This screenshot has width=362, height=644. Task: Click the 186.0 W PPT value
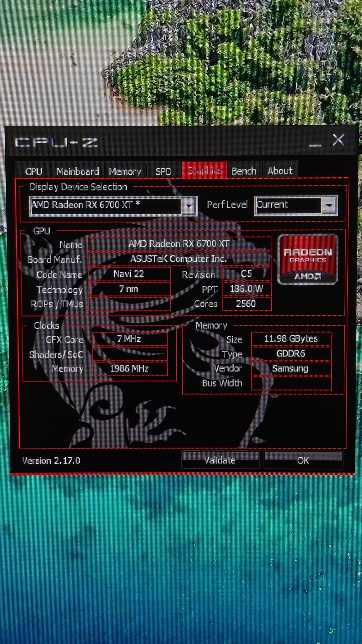pos(247,289)
